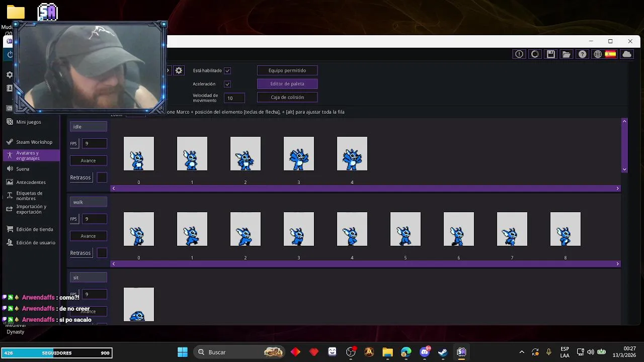Click the Retrasos button in idle row
Viewport: 644px width, 362px height.
[80, 177]
